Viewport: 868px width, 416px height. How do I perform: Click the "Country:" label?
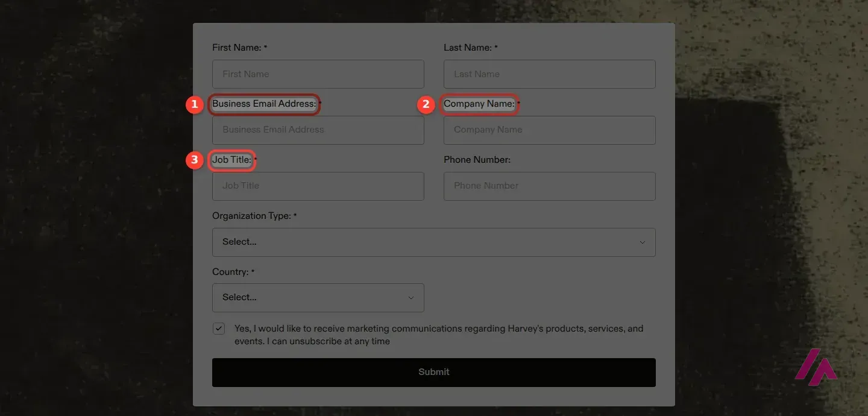[x=230, y=272]
